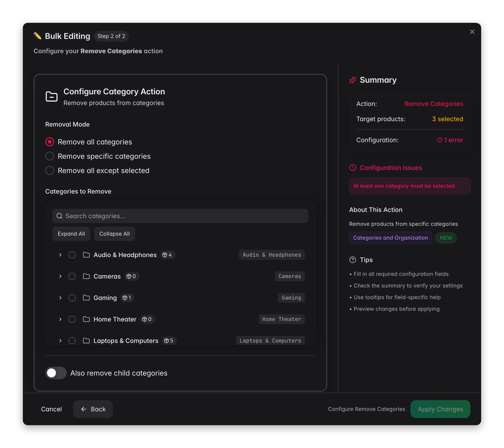Click product count badge 0 on Home Theater
This screenshot has width=504, height=448.
tap(147, 319)
